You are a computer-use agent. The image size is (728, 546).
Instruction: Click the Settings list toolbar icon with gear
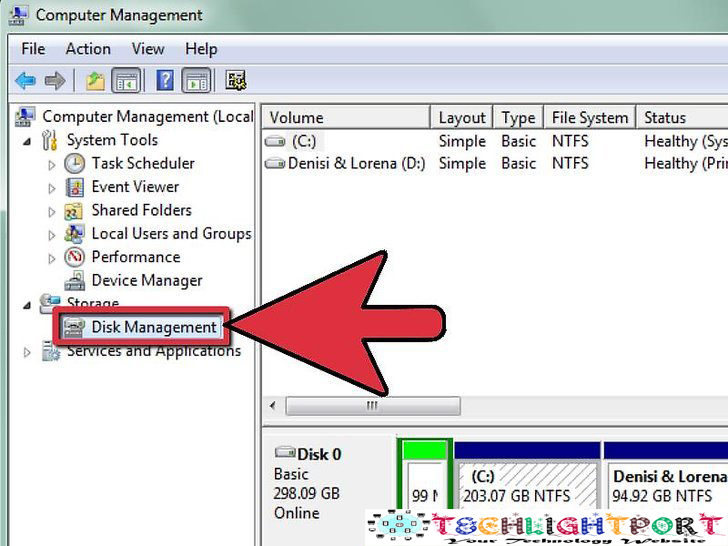[236, 80]
